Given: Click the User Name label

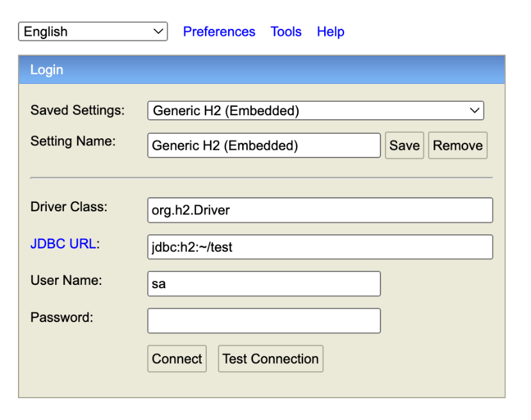Looking at the screenshot, I should coord(67,280).
